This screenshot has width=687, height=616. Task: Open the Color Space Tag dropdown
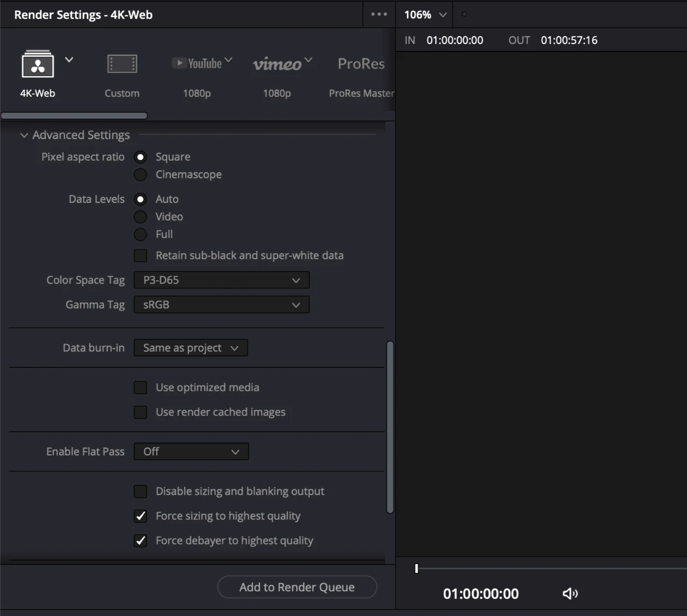point(221,280)
